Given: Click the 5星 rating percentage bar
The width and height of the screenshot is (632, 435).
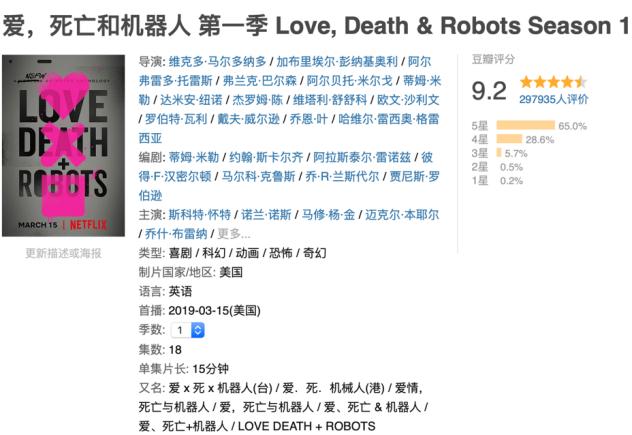Looking at the screenshot, I should pos(525,126).
